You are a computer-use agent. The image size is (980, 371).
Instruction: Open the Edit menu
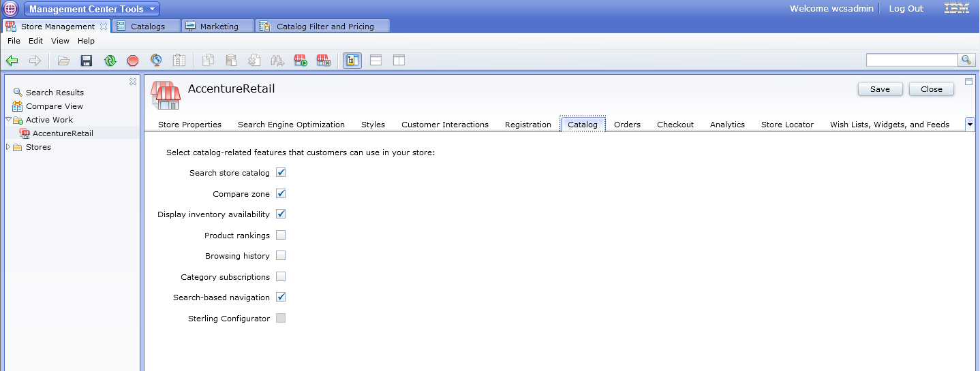35,41
